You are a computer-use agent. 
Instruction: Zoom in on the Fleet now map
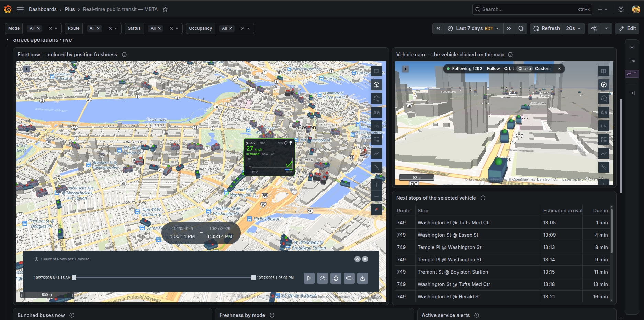point(376,185)
